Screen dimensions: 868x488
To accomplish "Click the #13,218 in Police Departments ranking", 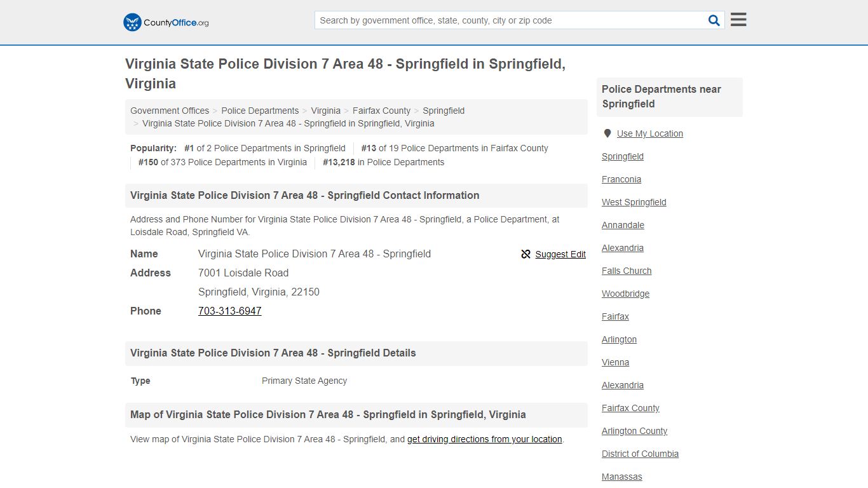I will pos(383,162).
